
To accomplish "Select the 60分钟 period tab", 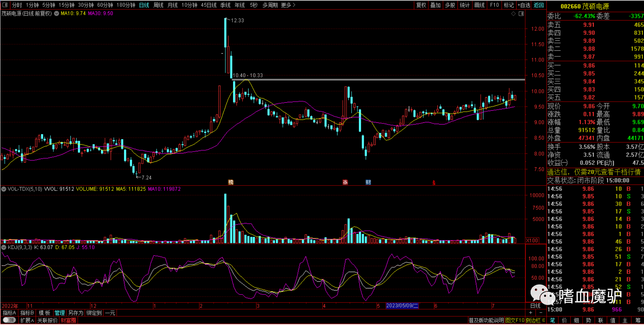I will [105, 5].
